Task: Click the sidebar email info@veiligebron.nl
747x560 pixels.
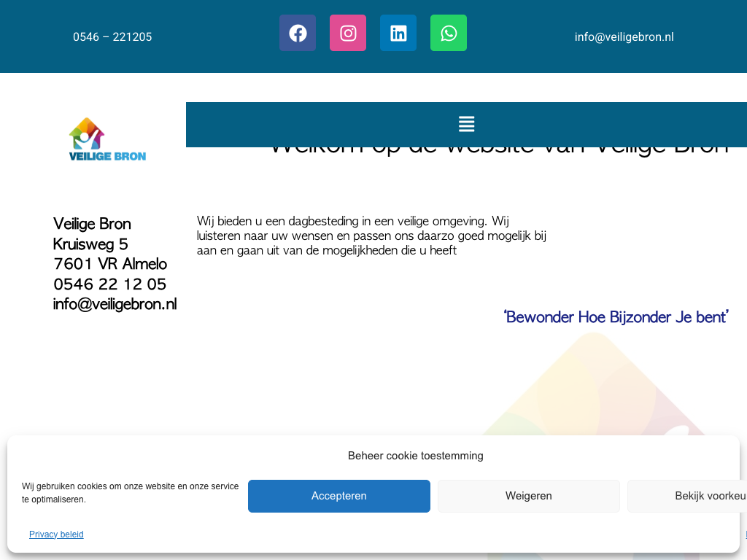Action: [115, 304]
